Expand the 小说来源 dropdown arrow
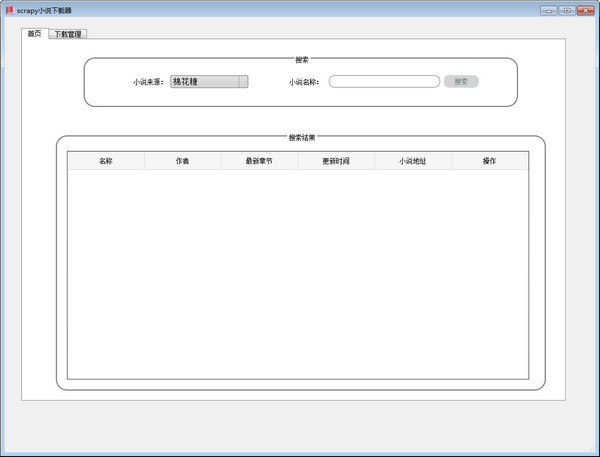This screenshot has height=457, width=600. 243,82
